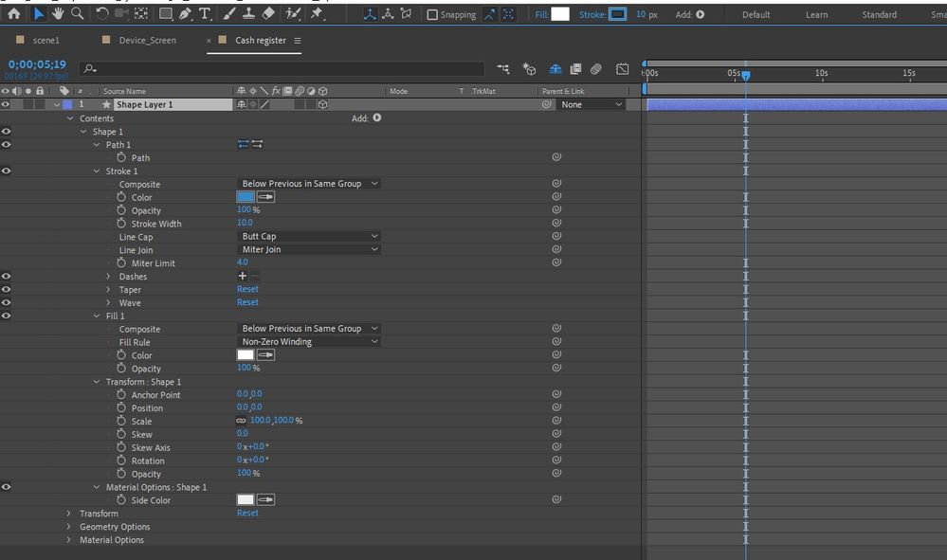Select the Zoom magnifier tool
The height and width of the screenshot is (560, 947).
pyautogui.click(x=78, y=13)
